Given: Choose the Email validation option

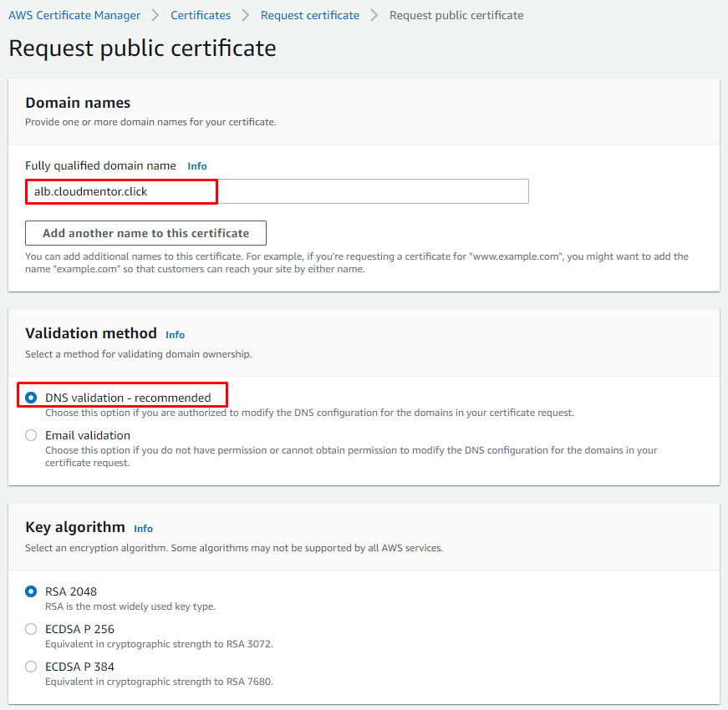Looking at the screenshot, I should tap(31, 435).
